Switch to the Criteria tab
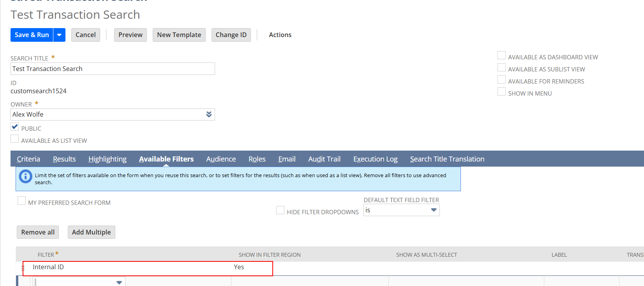The height and width of the screenshot is (286, 644). tap(28, 159)
